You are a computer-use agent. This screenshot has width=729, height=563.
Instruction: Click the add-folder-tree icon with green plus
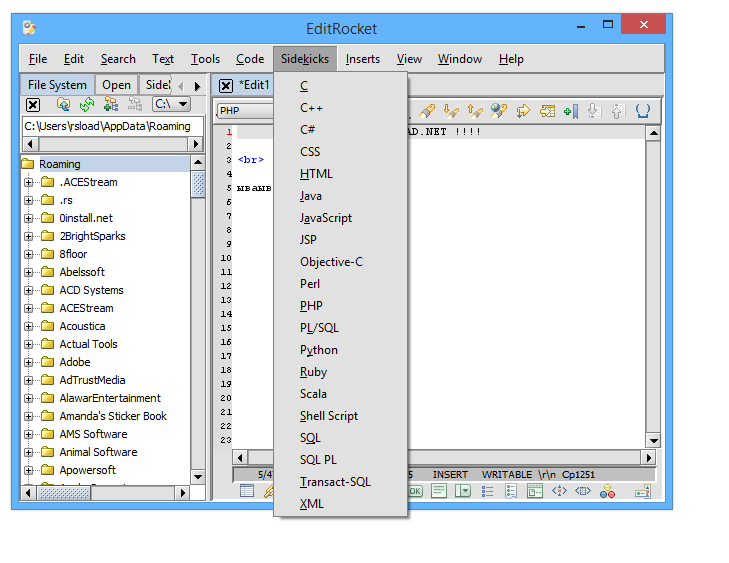(111, 105)
